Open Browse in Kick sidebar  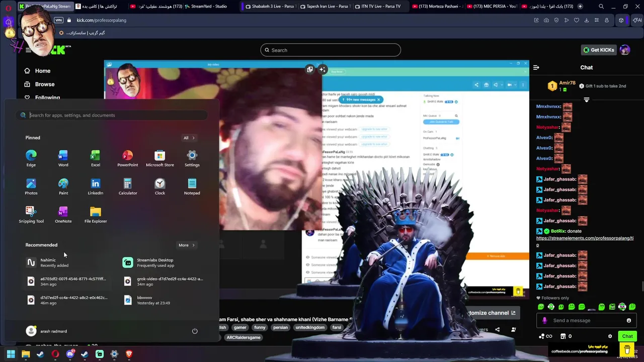coord(40,84)
